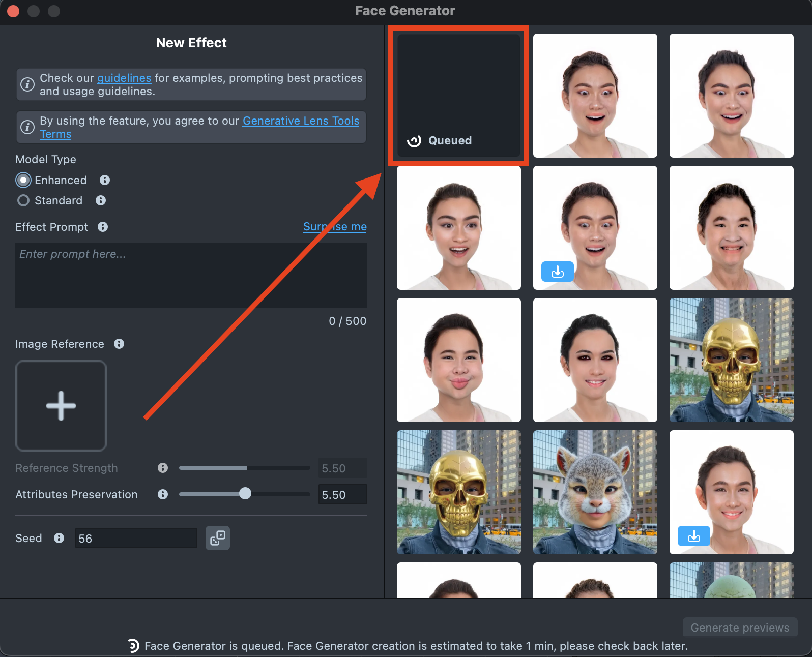
Task: Open the Generative Lens Tools Terms link
Action: [301, 121]
